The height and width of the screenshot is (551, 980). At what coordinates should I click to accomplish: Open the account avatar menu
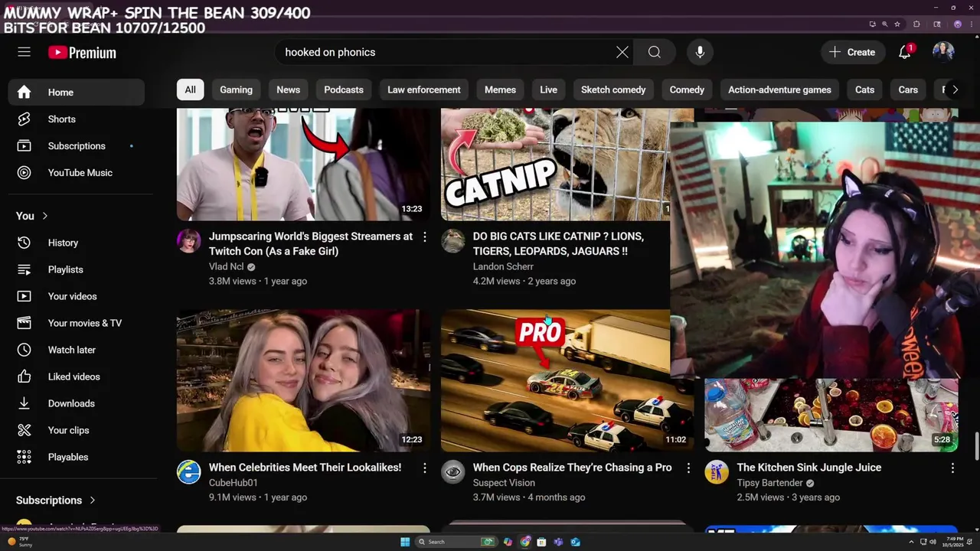pyautogui.click(x=943, y=52)
